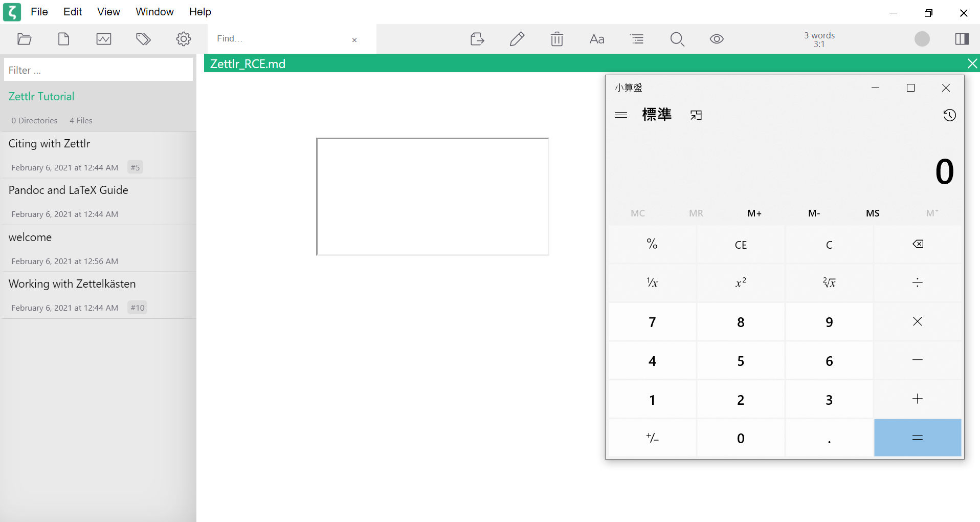Open the statistics chart icon
Image resolution: width=980 pixels, height=522 pixels.
coord(104,39)
